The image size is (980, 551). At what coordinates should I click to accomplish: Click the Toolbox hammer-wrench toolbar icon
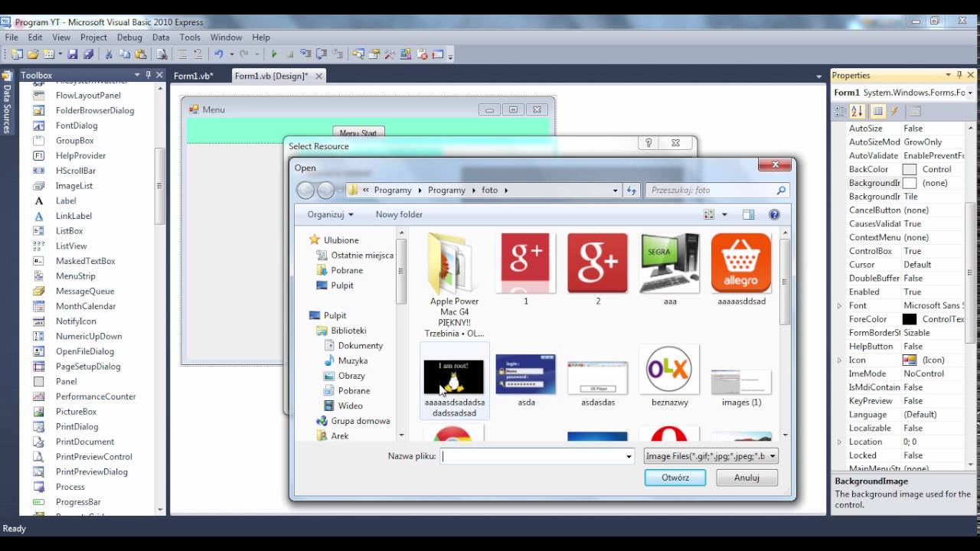[390, 54]
